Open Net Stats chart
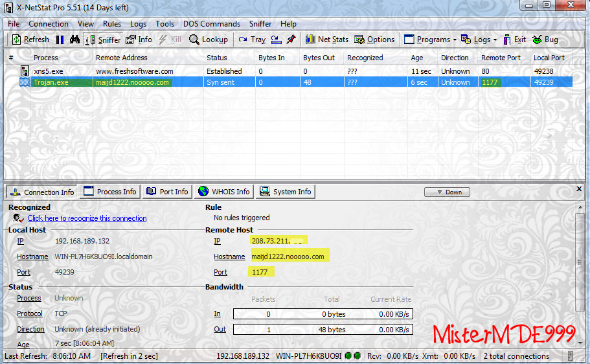Screen dimensions: 590x364 coord(326,40)
